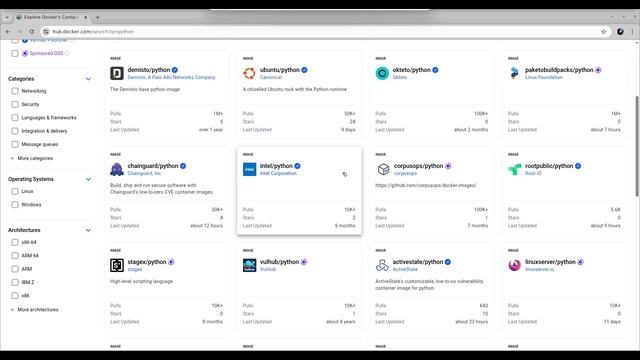
Task: Click verified badge next to activestate/python
Action: pyautogui.click(x=448, y=262)
